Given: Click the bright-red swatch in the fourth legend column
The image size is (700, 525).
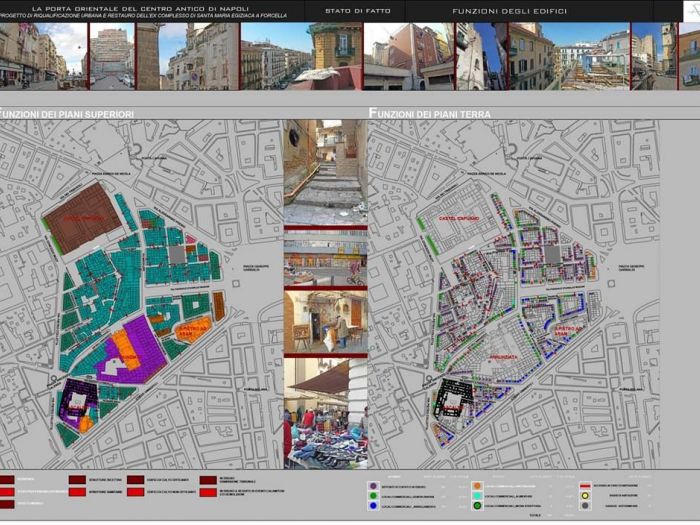Looking at the screenshot, I should pos(208,492).
